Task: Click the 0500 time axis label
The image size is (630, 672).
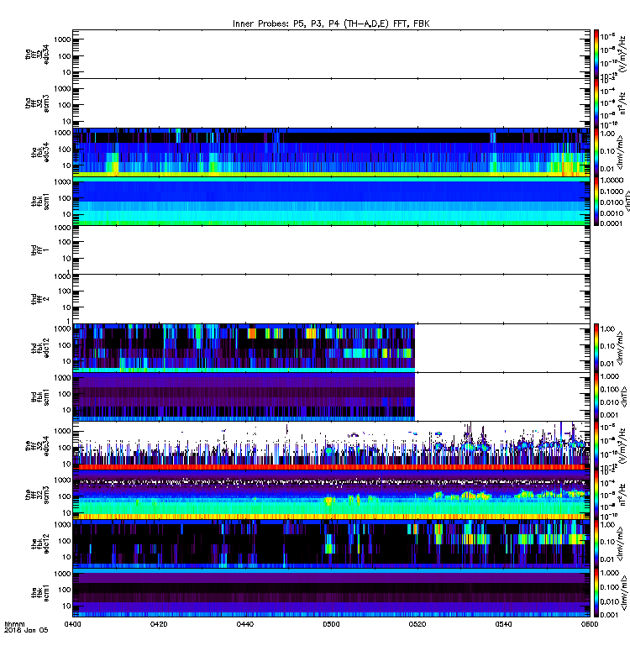Action: click(331, 623)
